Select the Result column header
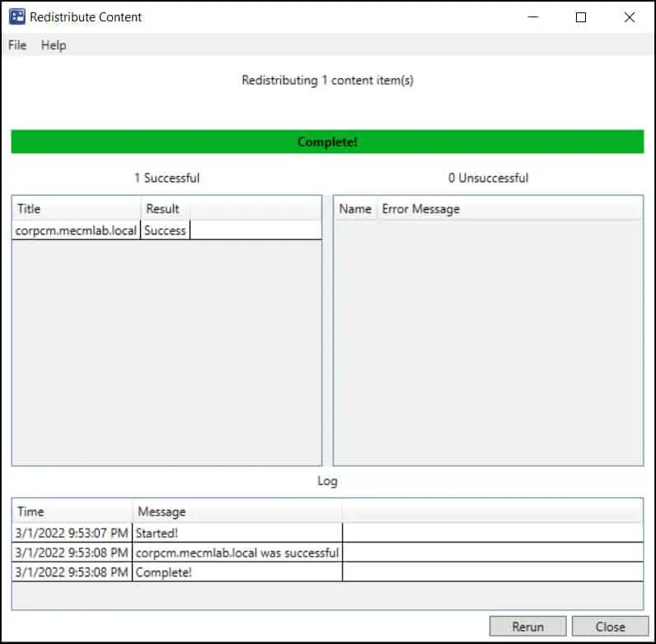This screenshot has width=656, height=644. [x=166, y=208]
